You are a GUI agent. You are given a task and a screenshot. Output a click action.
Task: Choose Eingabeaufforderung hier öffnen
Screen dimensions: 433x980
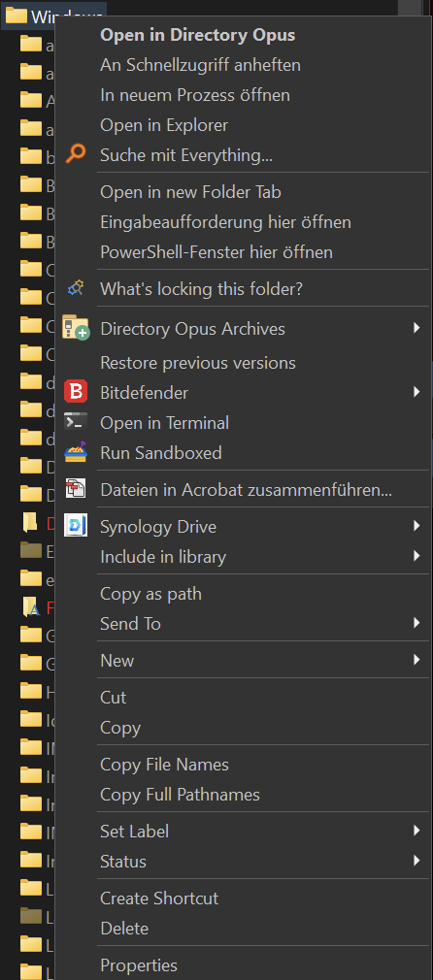click(x=225, y=222)
